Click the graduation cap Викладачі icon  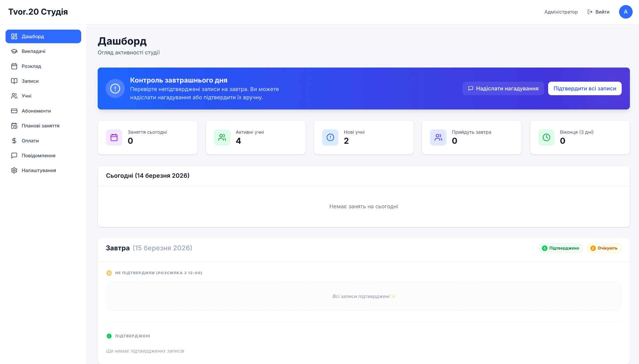[14, 51]
